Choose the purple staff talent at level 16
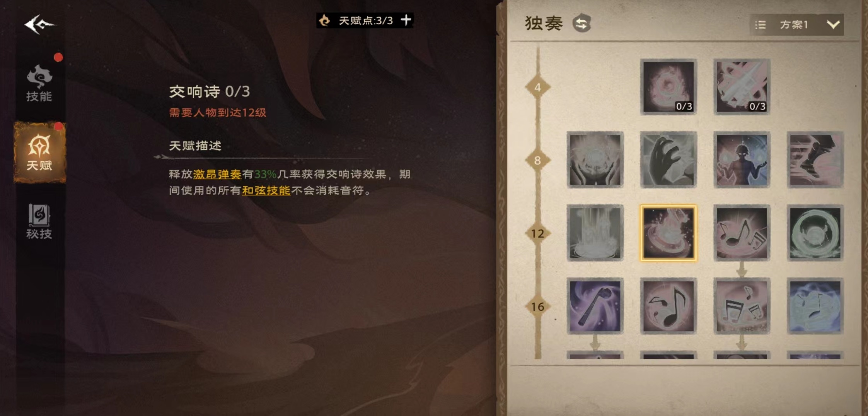This screenshot has width=868, height=416. click(595, 306)
